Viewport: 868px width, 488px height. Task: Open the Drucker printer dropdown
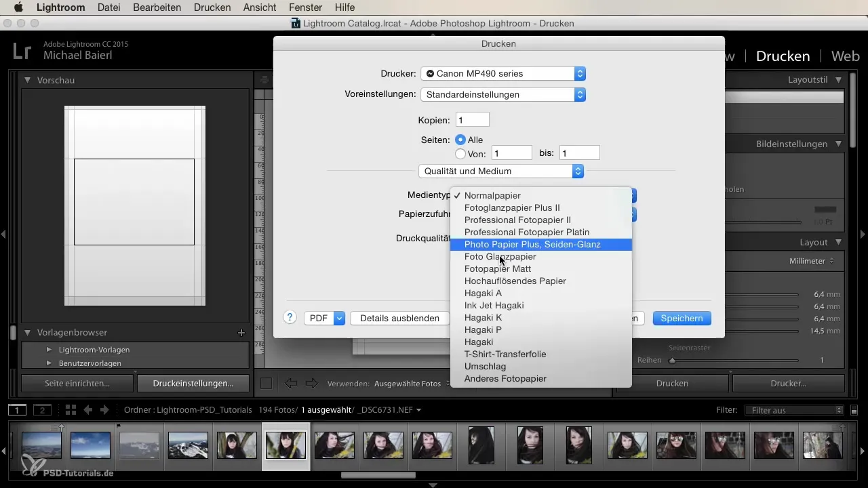[x=502, y=73]
